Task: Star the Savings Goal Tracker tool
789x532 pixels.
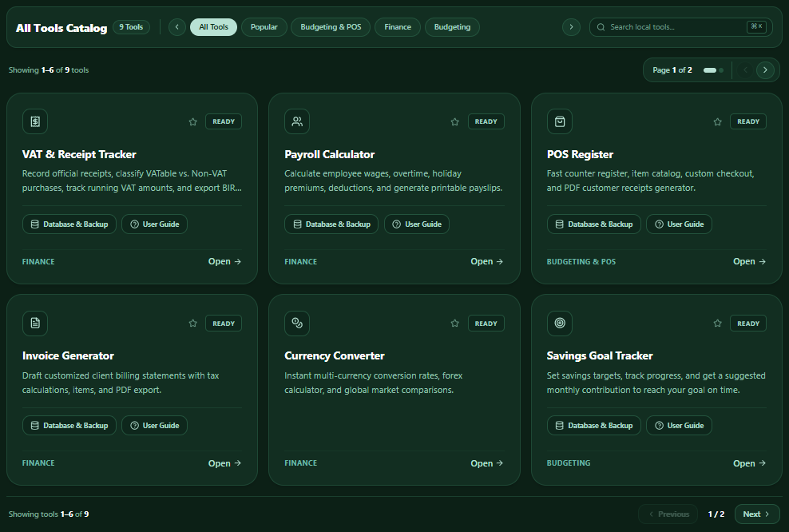Action: tap(718, 324)
